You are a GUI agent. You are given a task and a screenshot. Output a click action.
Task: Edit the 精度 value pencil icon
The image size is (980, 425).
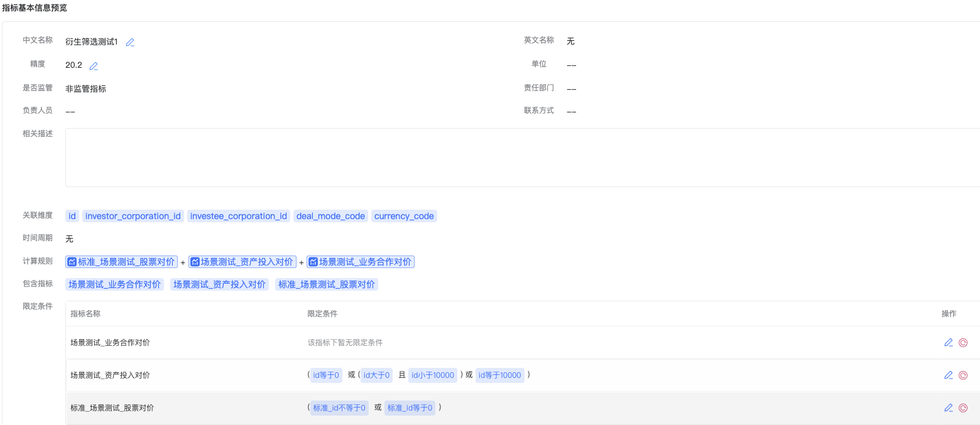click(x=94, y=66)
